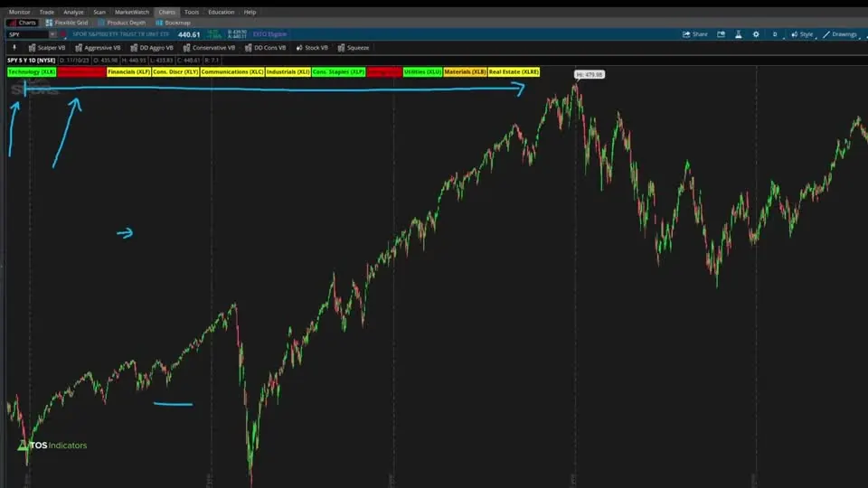
Task: Click the SPY 5 Y 1D chart title
Action: click(x=31, y=61)
